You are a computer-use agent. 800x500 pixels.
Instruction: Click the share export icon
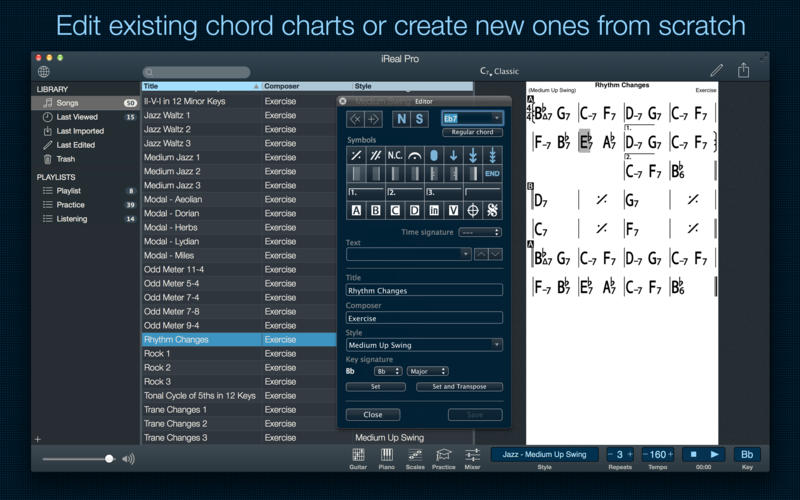[743, 71]
